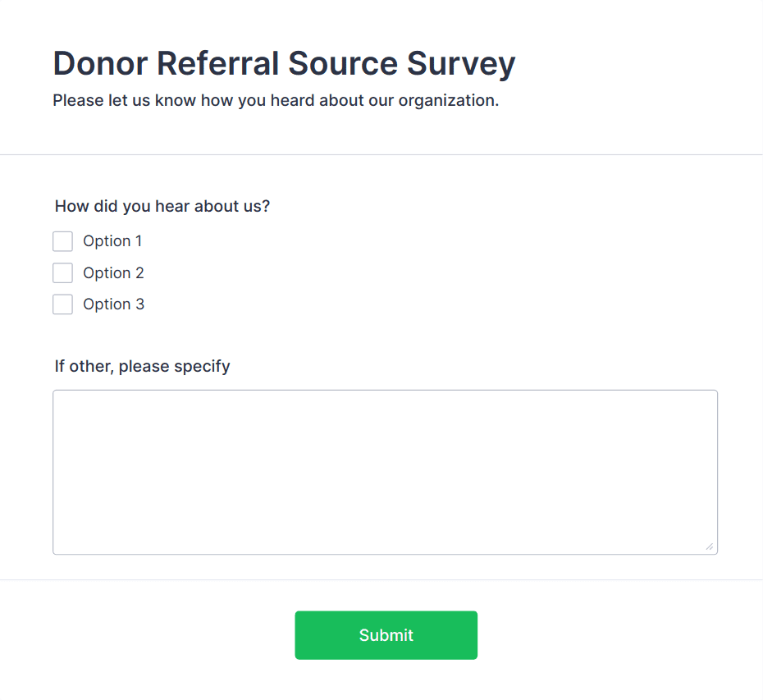The width and height of the screenshot is (763, 700).
Task: Click the Submit button
Action: [x=386, y=635]
